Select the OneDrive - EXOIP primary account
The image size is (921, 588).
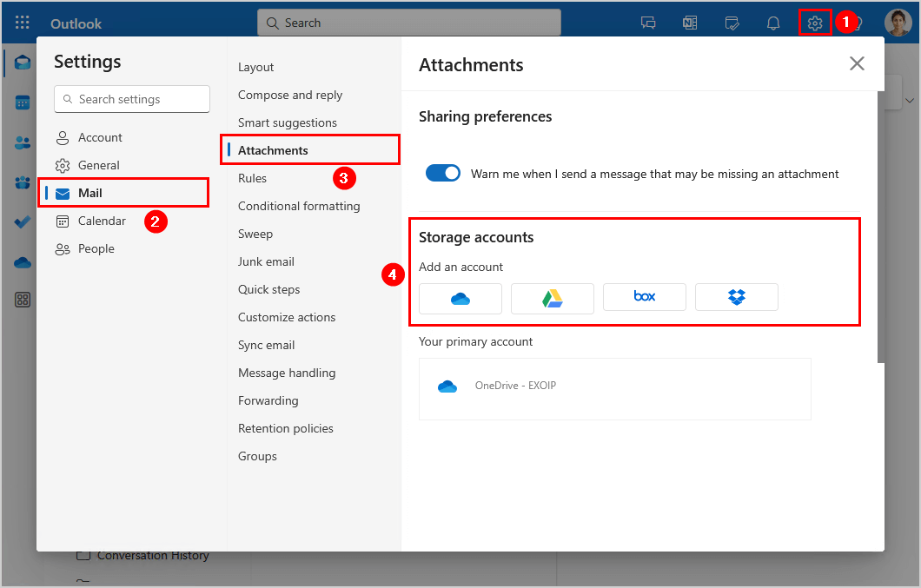[515, 386]
